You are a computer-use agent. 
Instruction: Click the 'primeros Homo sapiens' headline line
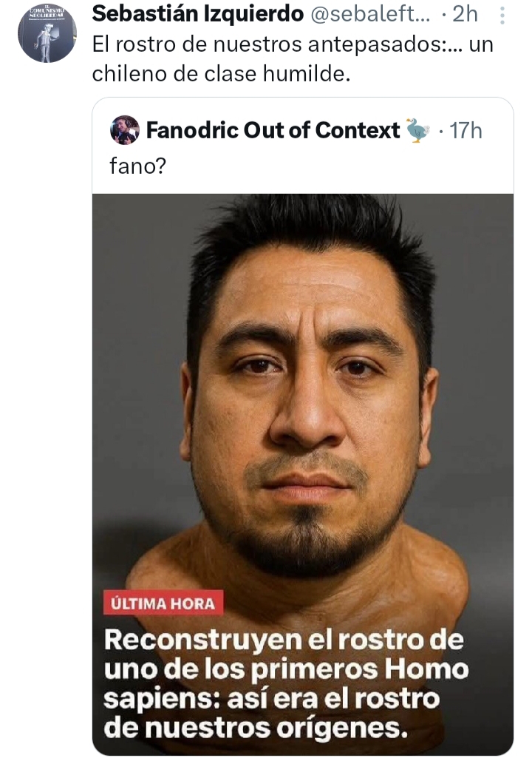(286, 669)
